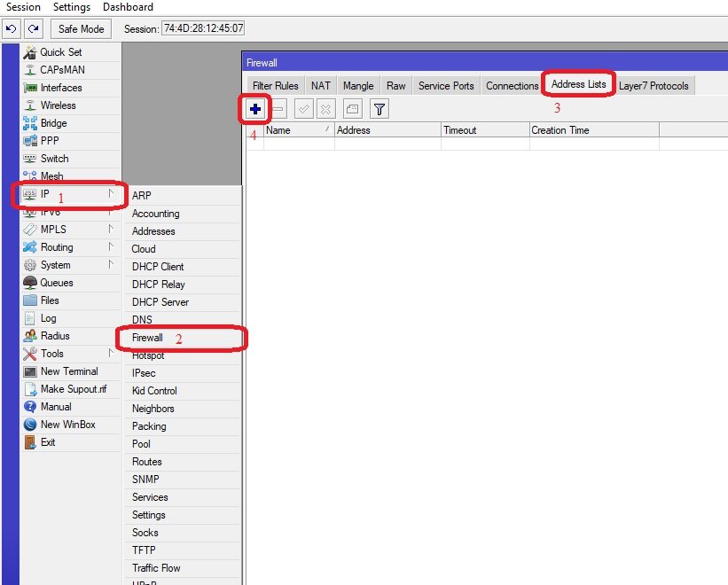Sort by Name column header
The height and width of the screenshot is (585, 728).
pos(299,130)
